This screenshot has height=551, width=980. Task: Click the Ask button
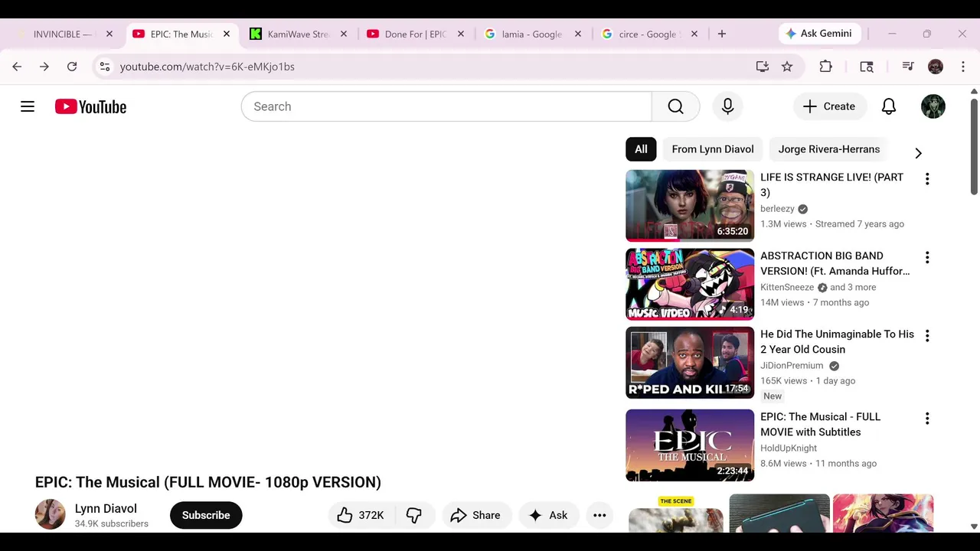[548, 515]
